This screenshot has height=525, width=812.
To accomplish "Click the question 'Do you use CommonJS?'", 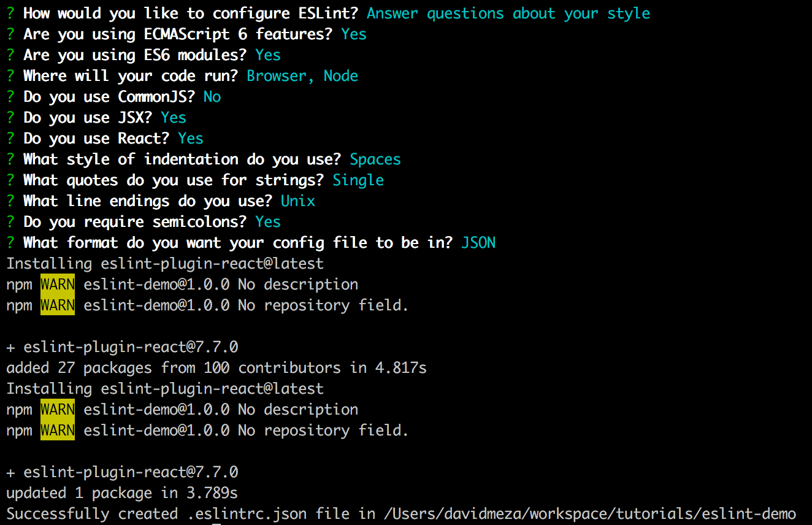I will [110, 97].
